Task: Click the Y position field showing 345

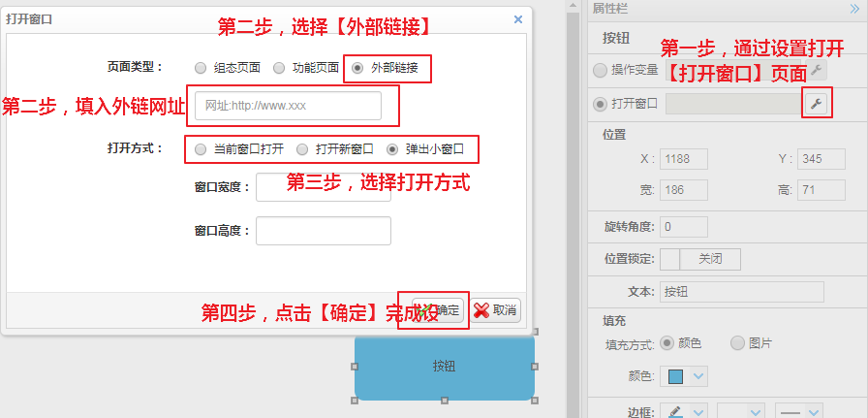Action: [x=821, y=159]
